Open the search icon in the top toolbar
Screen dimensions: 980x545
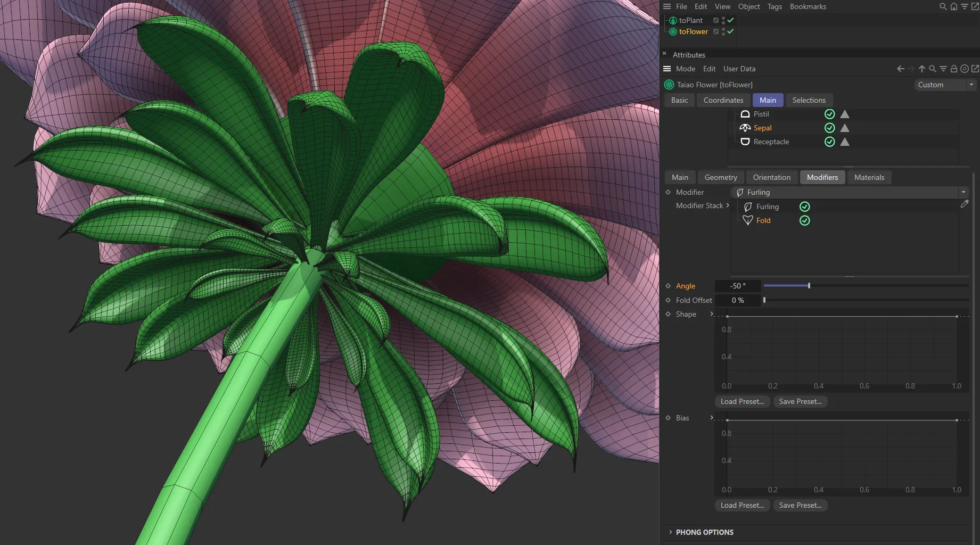(x=943, y=6)
